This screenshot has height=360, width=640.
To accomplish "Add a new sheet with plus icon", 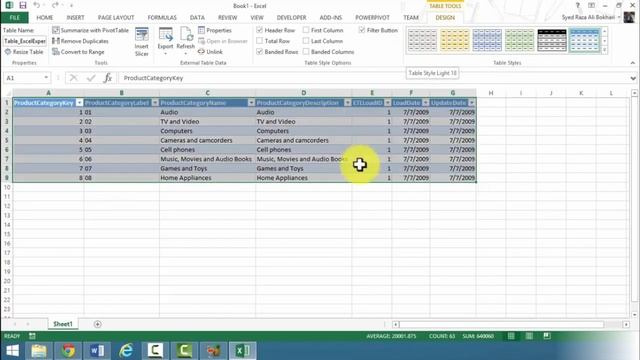I will point(97,324).
